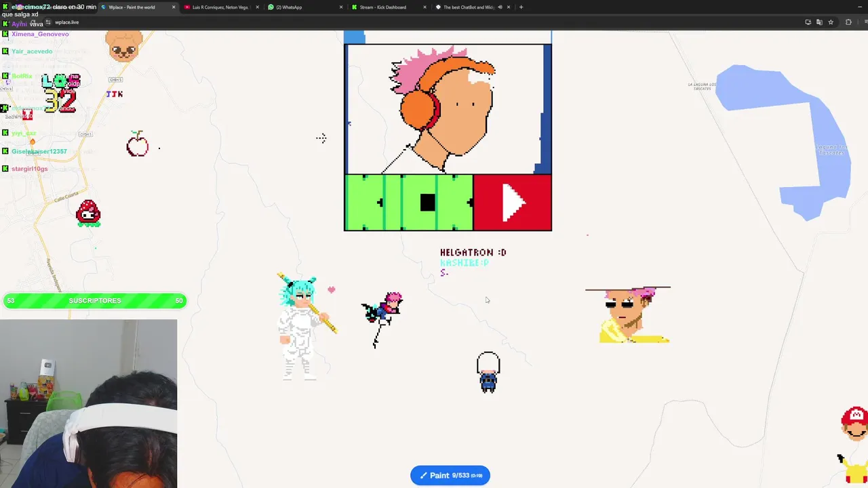
Task: Open the translate page icon
Action: click(819, 22)
